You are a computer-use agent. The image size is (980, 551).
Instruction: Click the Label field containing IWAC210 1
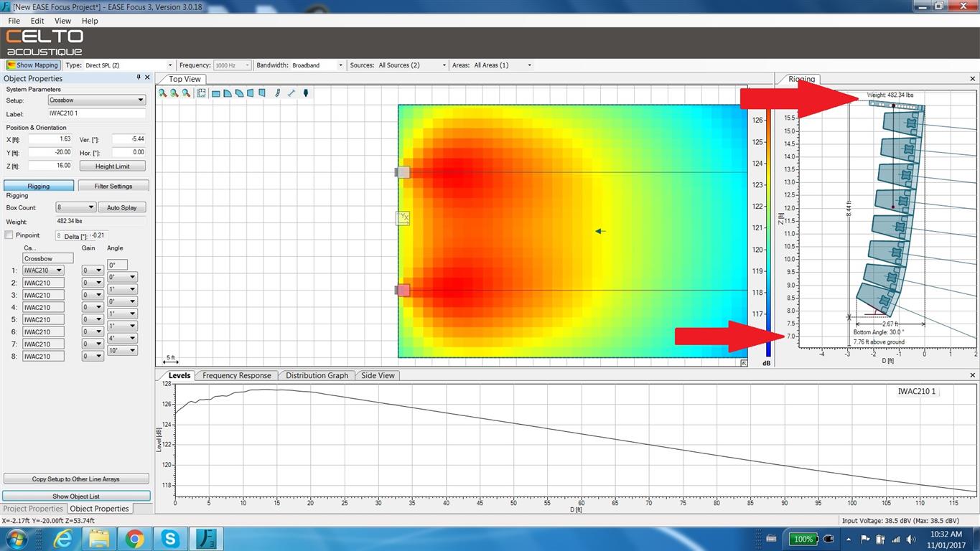(96, 113)
